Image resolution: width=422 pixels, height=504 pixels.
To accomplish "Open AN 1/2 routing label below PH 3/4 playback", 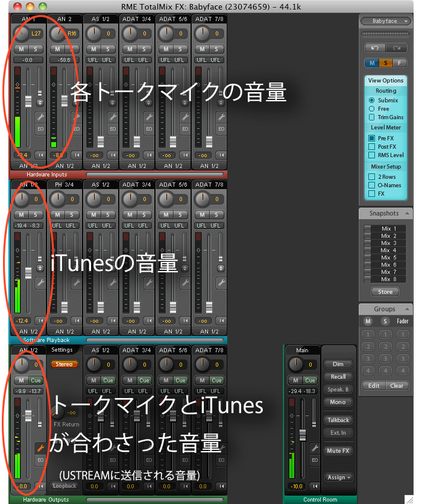I will click(65, 331).
